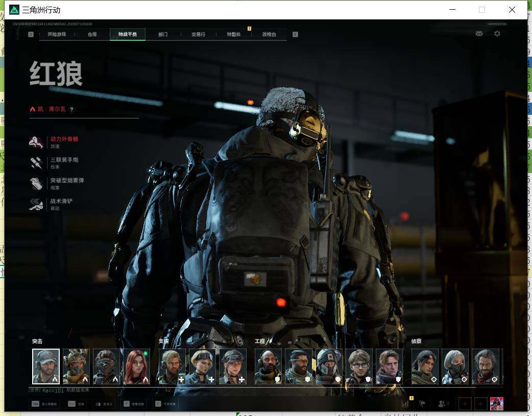Select the bearded 侦察 operator
Image resolution: width=532 pixels, height=416 pixels.
[486, 366]
